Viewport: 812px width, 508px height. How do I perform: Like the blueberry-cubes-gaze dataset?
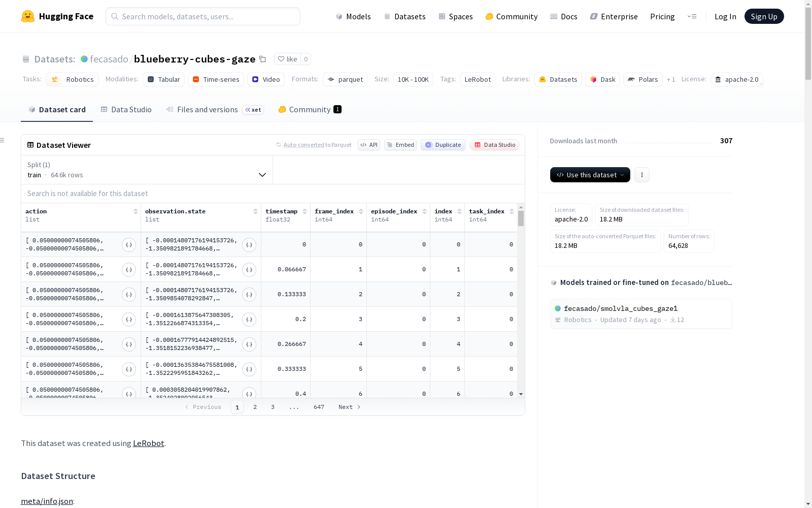(x=287, y=59)
